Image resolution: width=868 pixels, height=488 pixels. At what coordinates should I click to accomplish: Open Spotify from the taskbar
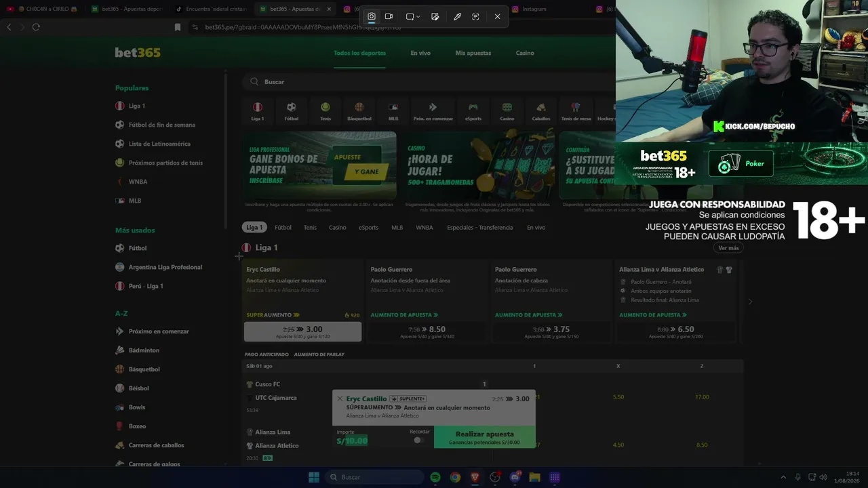[435, 477]
